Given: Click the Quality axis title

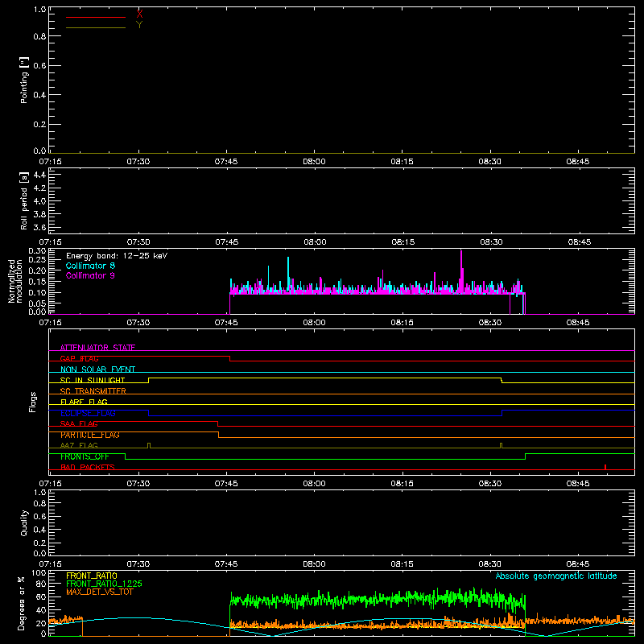Looking at the screenshot, I should [x=25, y=522].
